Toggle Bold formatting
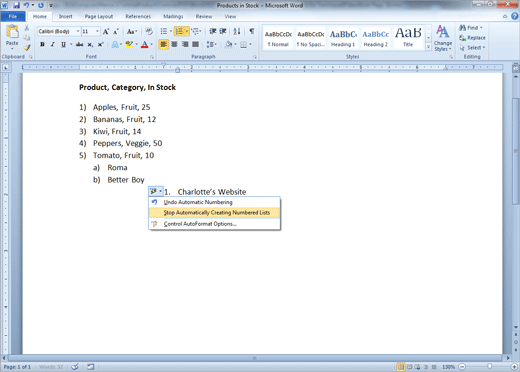Screen dimensions: 520x372 [42, 44]
